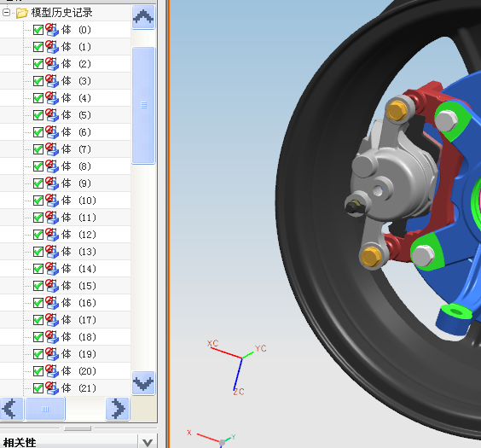Image resolution: width=481 pixels, height=448 pixels.
Task: Click the 模型历史记录 folder icon
Action: click(x=22, y=13)
